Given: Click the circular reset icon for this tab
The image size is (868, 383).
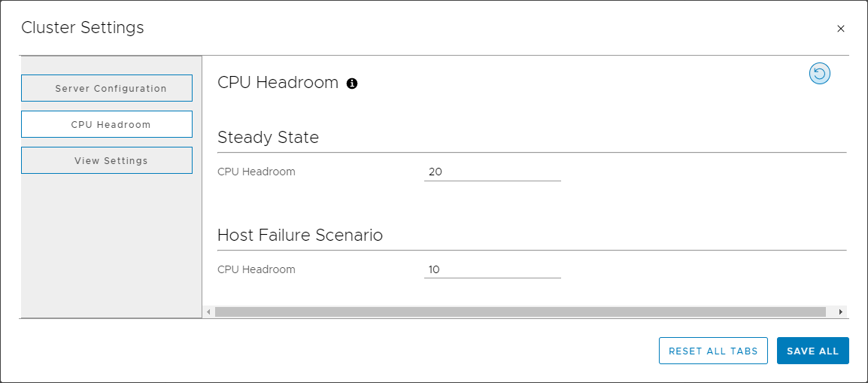Looking at the screenshot, I should click(819, 73).
